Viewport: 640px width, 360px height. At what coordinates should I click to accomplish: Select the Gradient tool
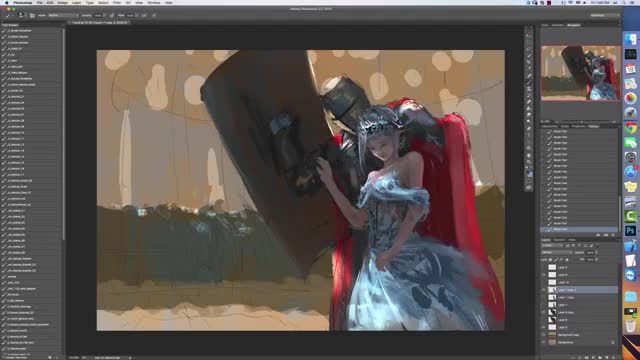point(529,108)
